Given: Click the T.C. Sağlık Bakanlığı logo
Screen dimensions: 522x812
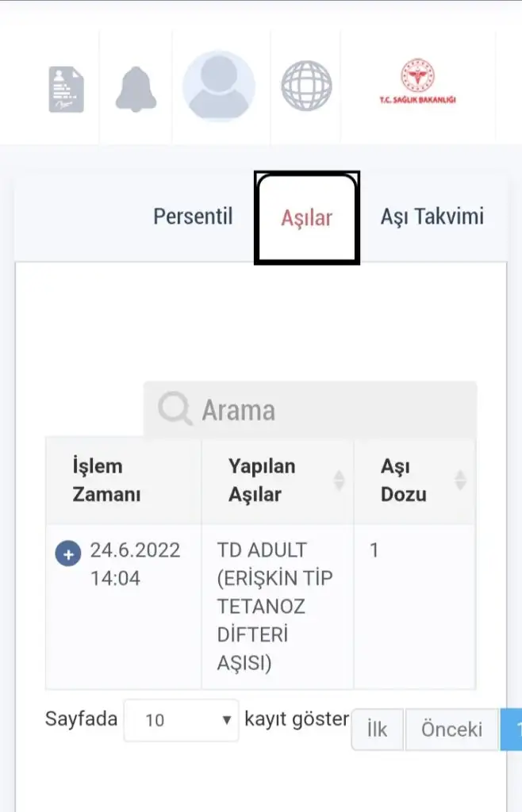Looking at the screenshot, I should pyautogui.click(x=417, y=82).
